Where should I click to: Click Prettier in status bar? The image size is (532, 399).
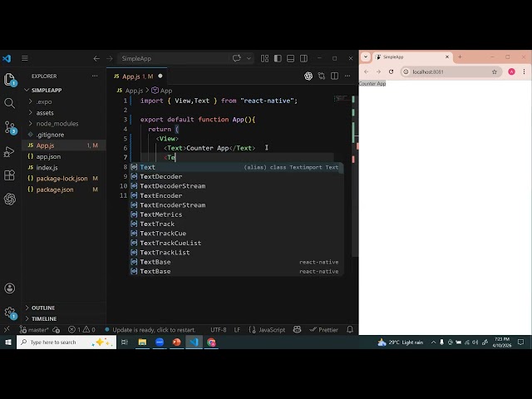point(323,330)
